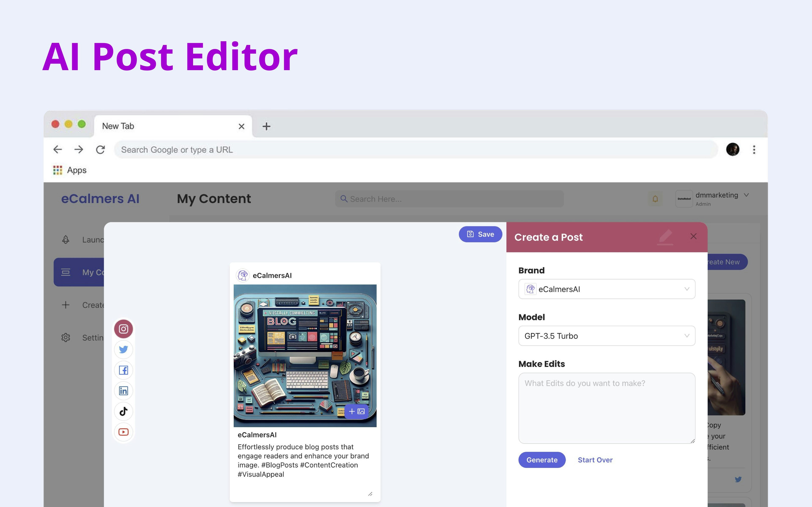Choose the Facebook platform icon

(123, 370)
